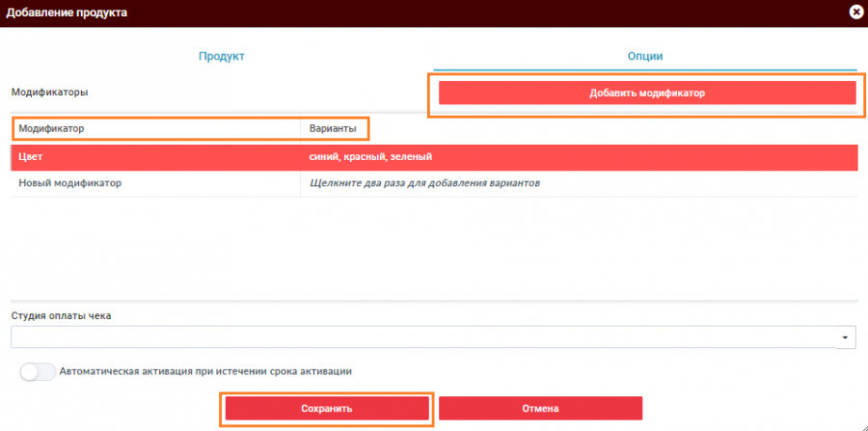Save the product with Сохранить
Viewport: 868px width, 431px height.
tap(327, 408)
